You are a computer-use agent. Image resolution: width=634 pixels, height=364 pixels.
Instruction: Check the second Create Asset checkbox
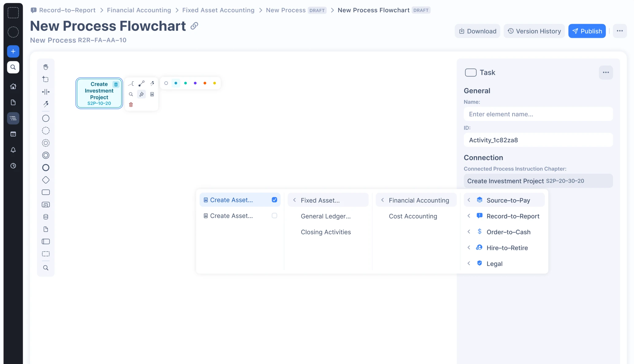pyautogui.click(x=274, y=215)
